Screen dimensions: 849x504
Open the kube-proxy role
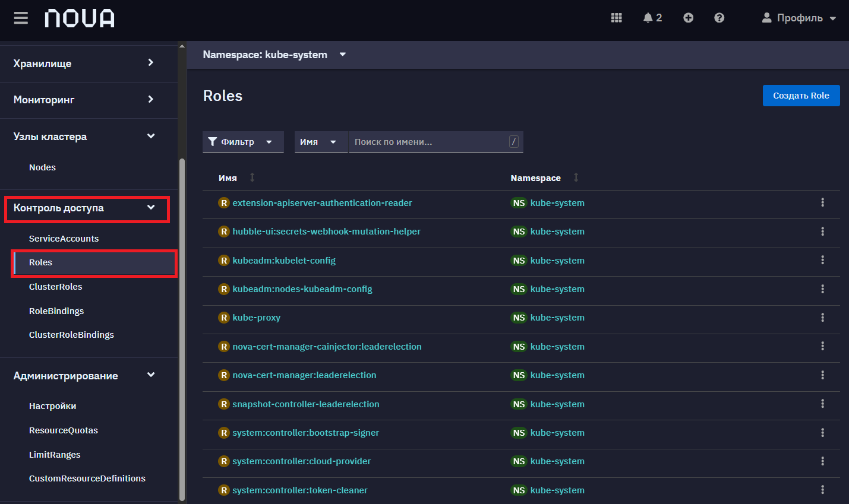256,318
